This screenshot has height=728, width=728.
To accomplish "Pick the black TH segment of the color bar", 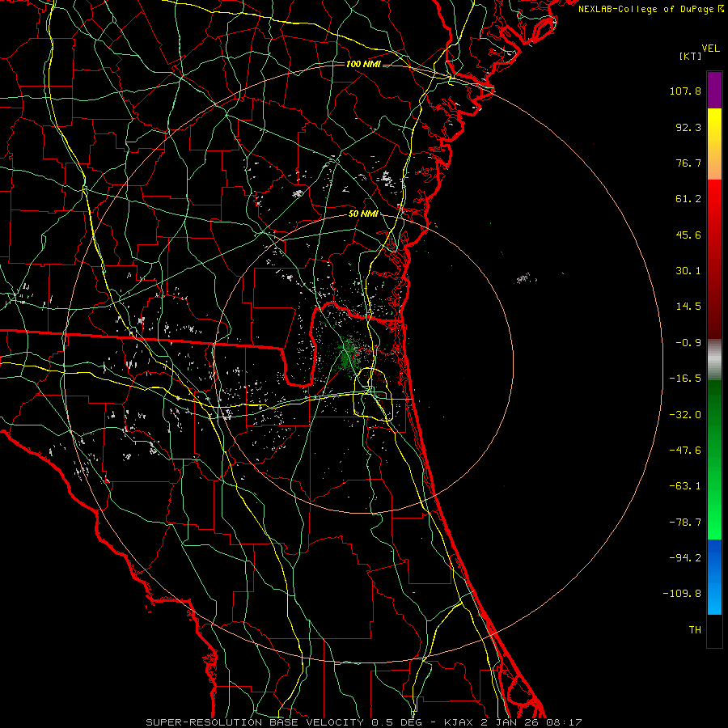I will [714, 631].
